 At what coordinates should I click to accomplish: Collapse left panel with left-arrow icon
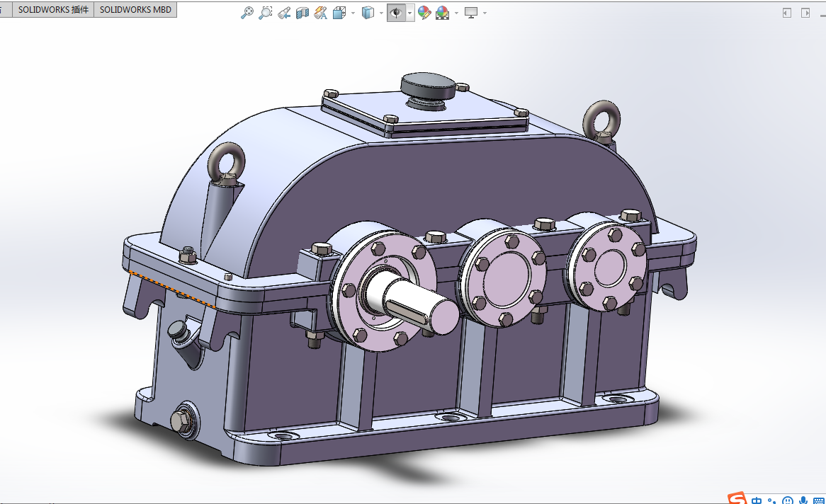(x=787, y=13)
